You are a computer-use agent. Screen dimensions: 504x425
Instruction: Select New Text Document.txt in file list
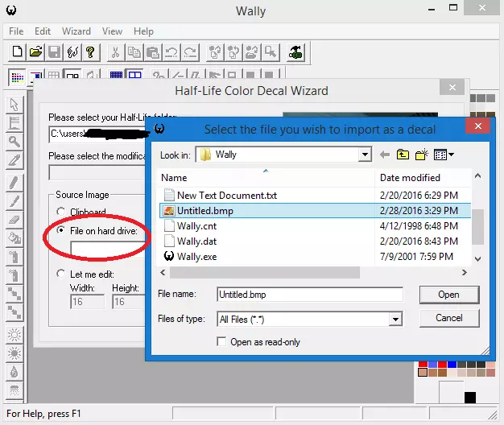coord(315,196)
